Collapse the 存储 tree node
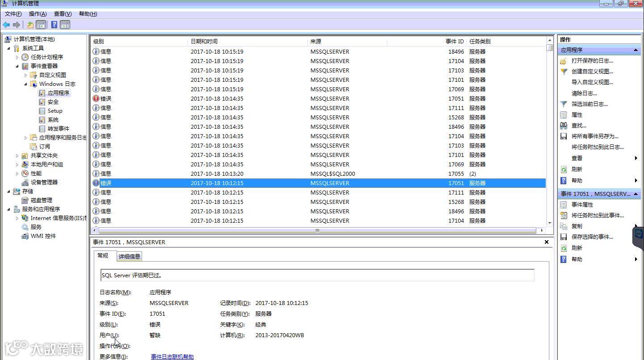The height and width of the screenshot is (360, 644). pos(9,191)
